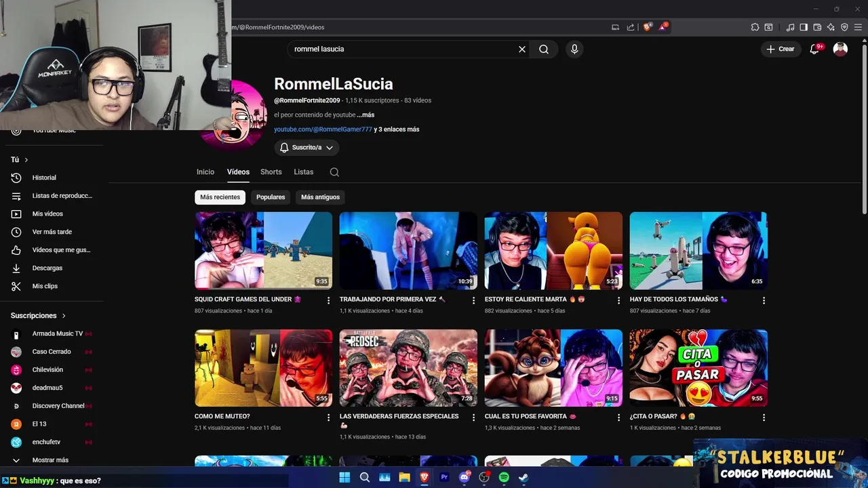Expand the Suscrito/a subscription dropdown
The height and width of the screenshot is (488, 868).
click(x=307, y=148)
